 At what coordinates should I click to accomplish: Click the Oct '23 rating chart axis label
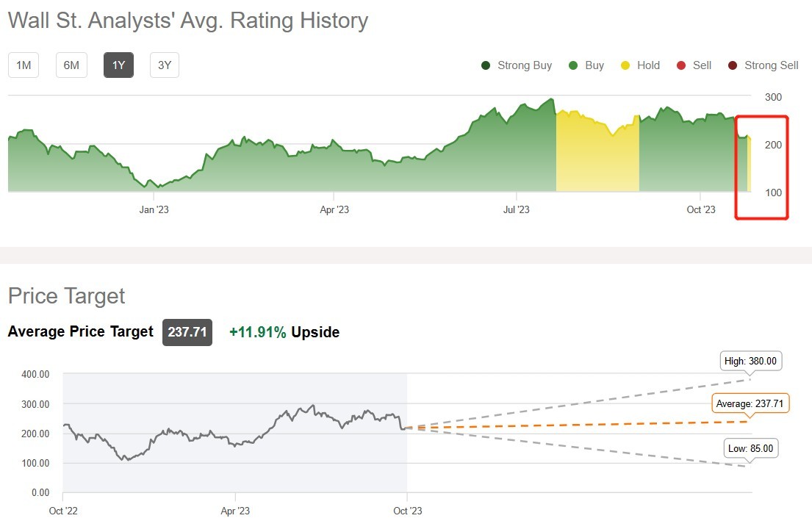pyautogui.click(x=700, y=210)
